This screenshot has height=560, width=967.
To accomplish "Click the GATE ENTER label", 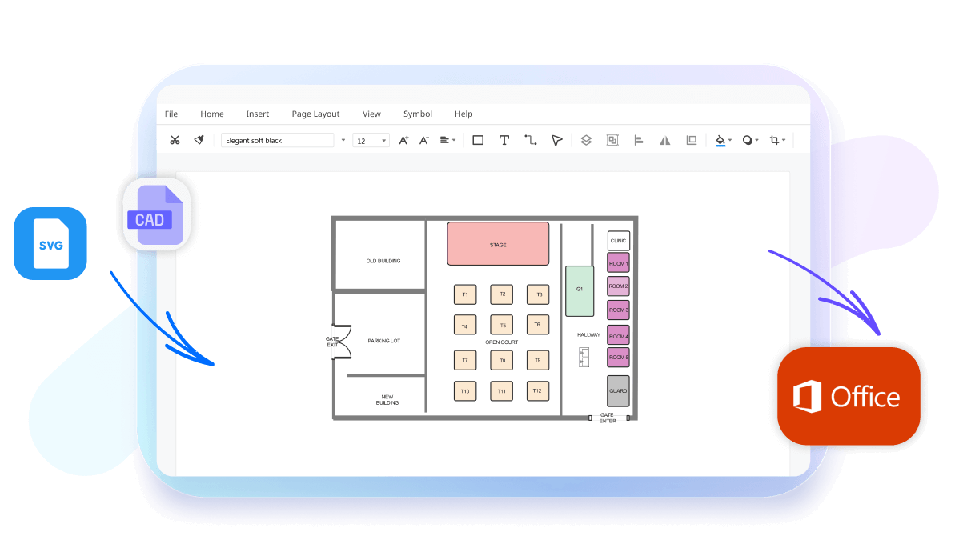I will tap(608, 418).
